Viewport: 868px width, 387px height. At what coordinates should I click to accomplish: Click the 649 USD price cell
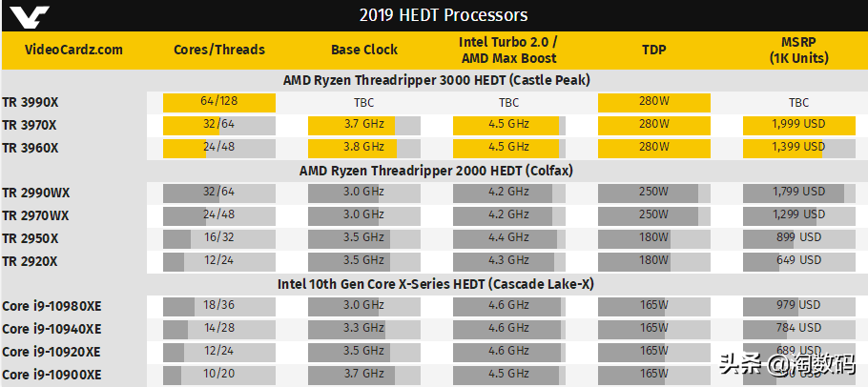(798, 261)
